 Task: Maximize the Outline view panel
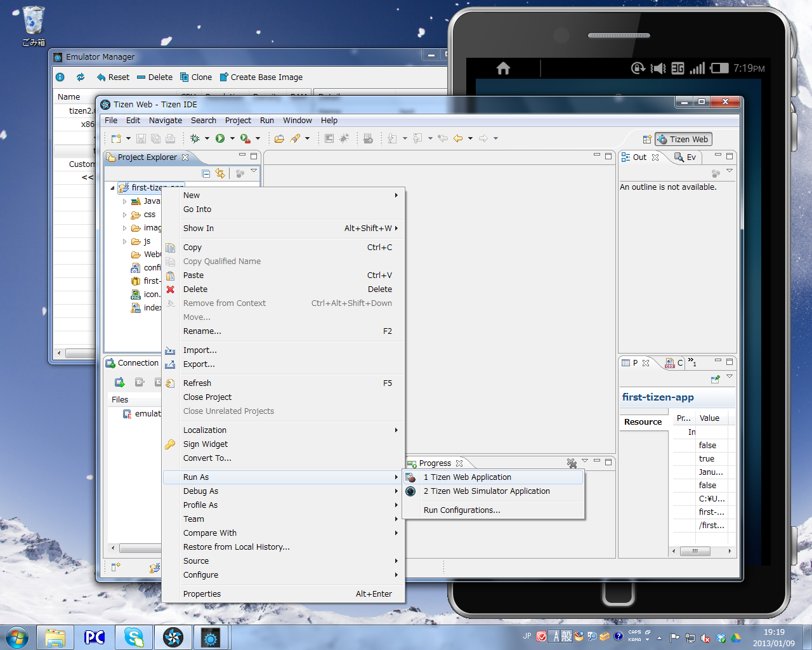(730, 156)
